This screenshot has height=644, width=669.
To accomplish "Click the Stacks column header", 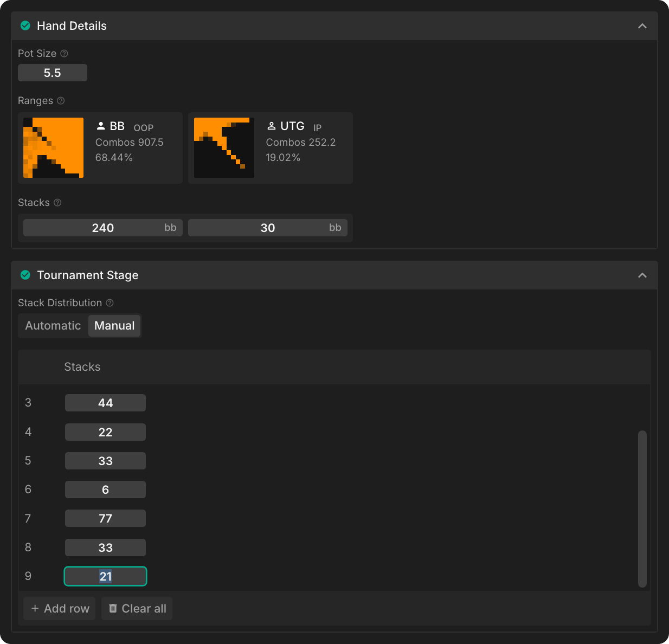I will coord(82,367).
